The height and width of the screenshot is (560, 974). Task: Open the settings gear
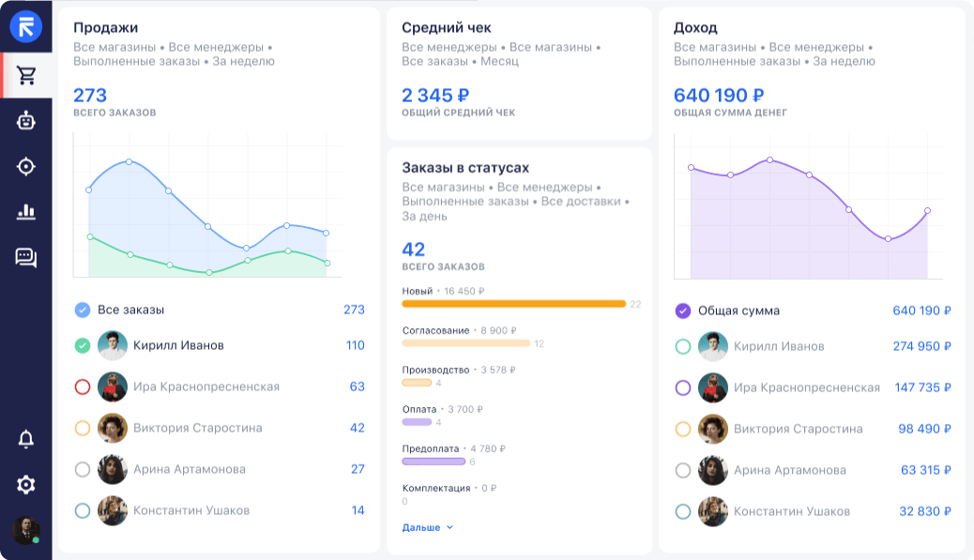(x=26, y=484)
